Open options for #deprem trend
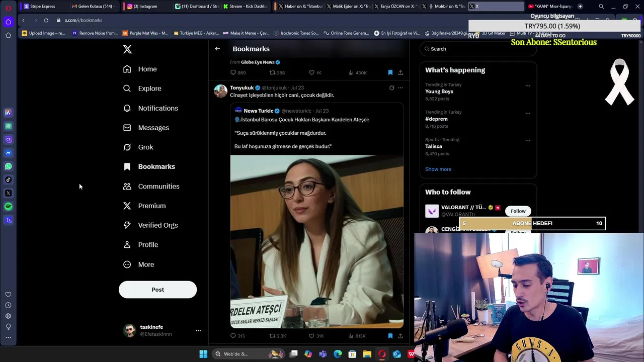The height and width of the screenshot is (362, 644). point(528,113)
